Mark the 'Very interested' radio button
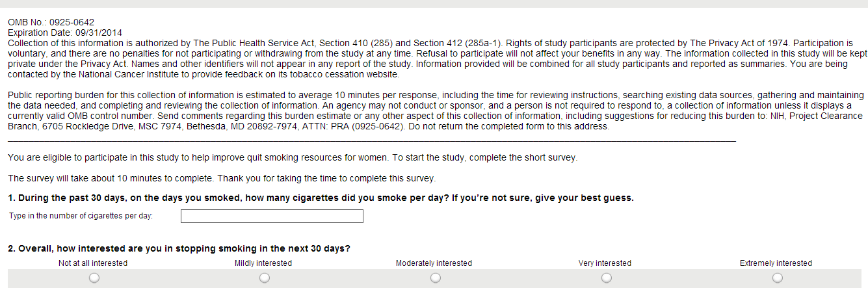The width and height of the screenshot is (868, 301). (606, 278)
